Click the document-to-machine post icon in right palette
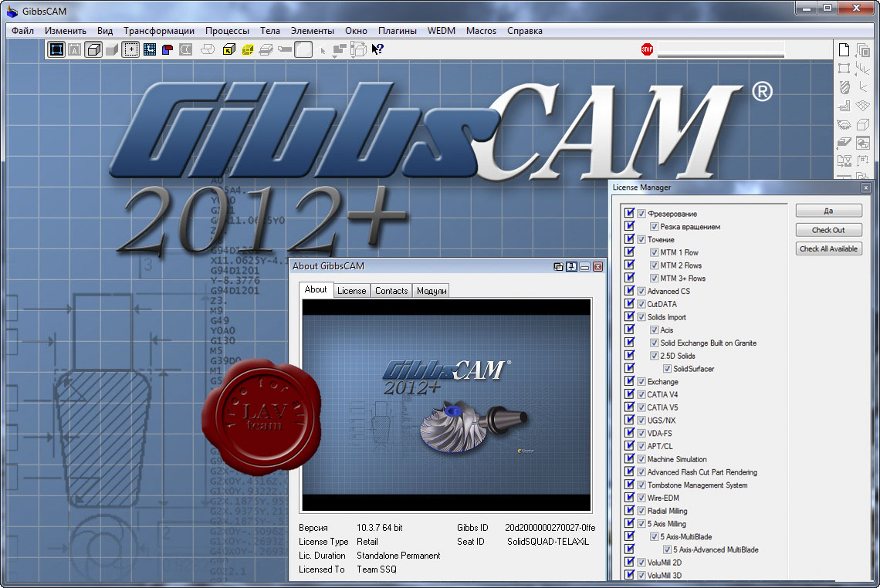880x588 pixels. click(844, 161)
